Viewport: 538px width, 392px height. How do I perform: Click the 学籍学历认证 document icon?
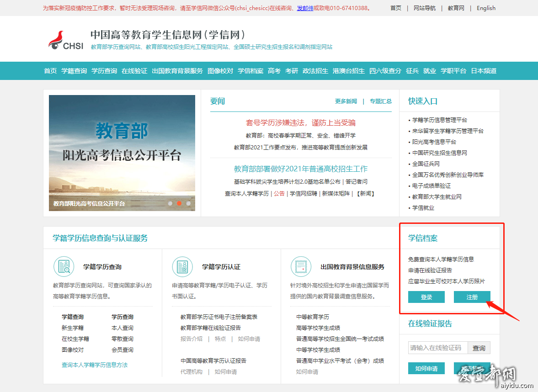[x=182, y=267]
